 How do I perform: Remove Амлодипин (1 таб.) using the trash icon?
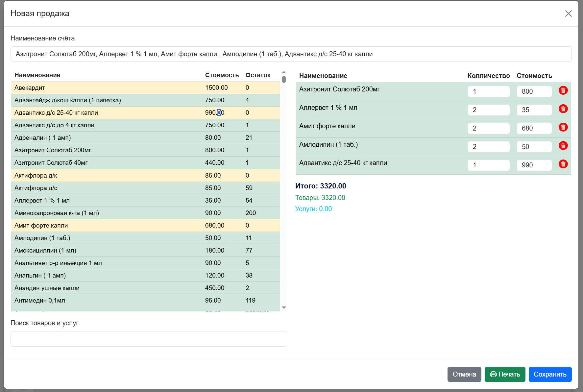click(563, 146)
